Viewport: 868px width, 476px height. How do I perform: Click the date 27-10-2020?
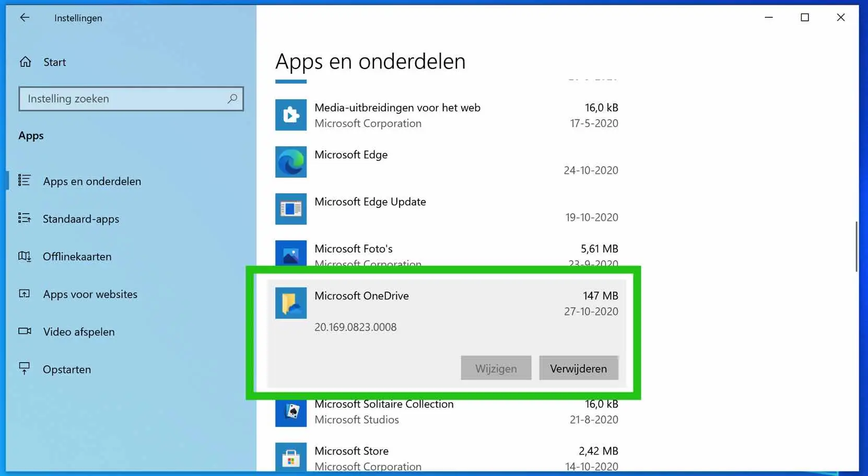click(x=591, y=311)
